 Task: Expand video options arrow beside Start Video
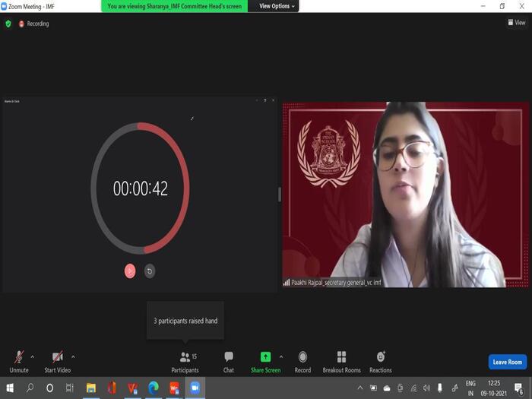point(73,357)
